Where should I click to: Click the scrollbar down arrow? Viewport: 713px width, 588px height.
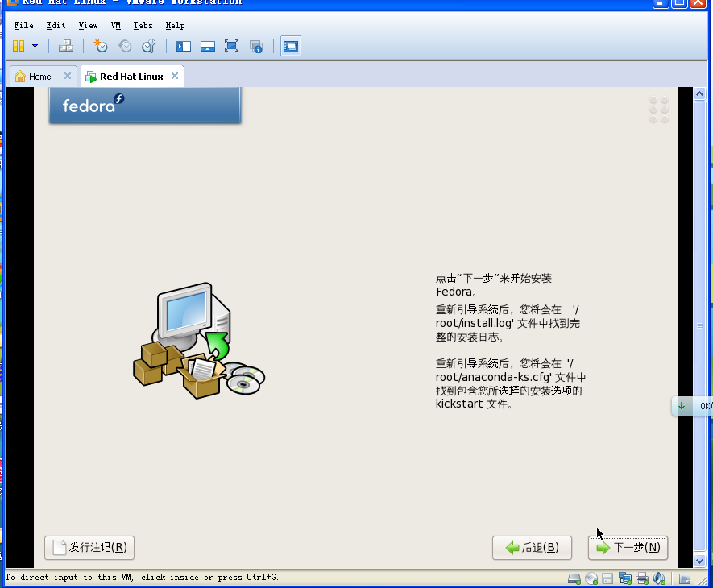click(699, 560)
